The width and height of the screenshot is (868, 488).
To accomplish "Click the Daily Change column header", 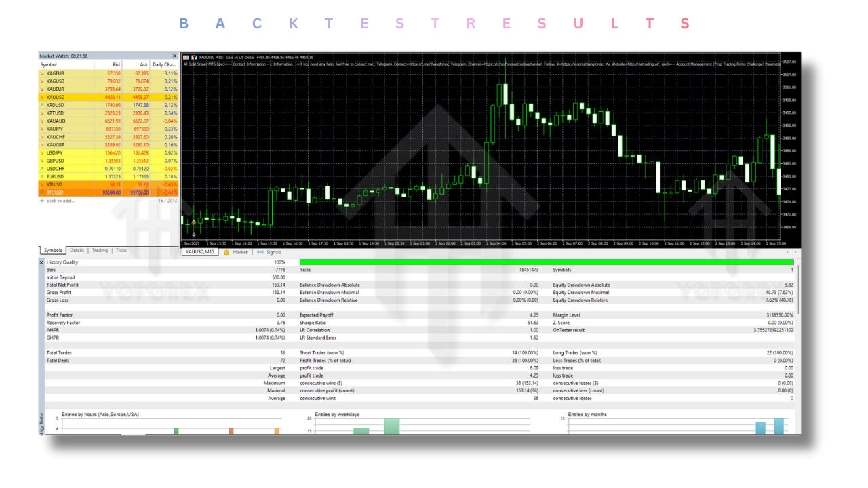I will (165, 64).
